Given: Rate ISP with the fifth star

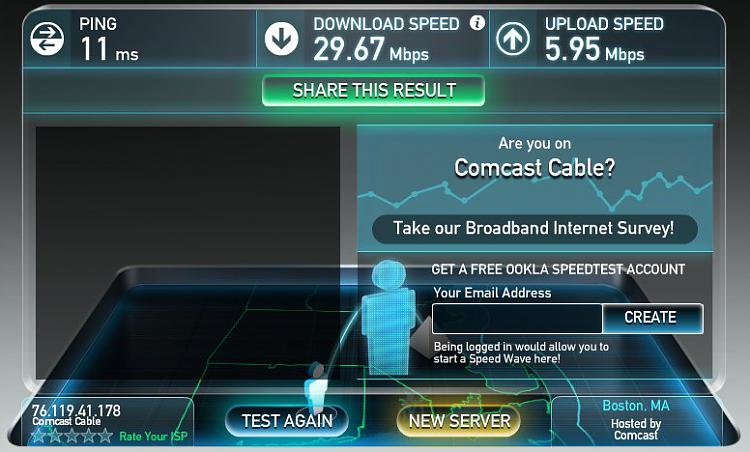Looking at the screenshot, I should coord(105,436).
